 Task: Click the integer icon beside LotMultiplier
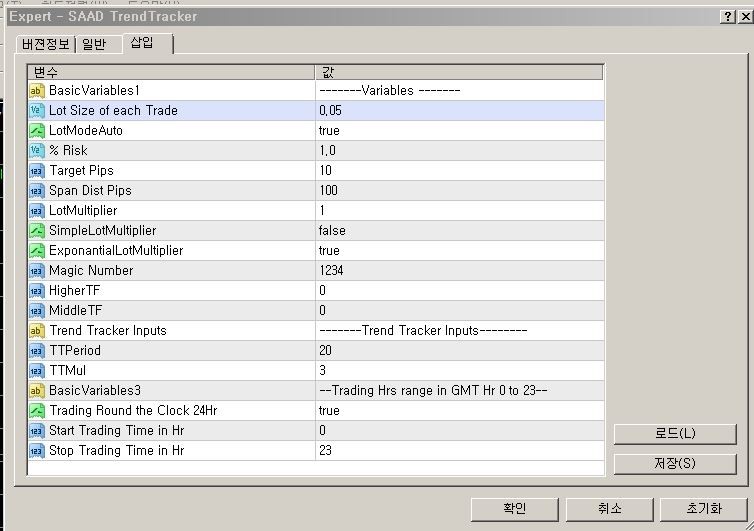(x=37, y=211)
